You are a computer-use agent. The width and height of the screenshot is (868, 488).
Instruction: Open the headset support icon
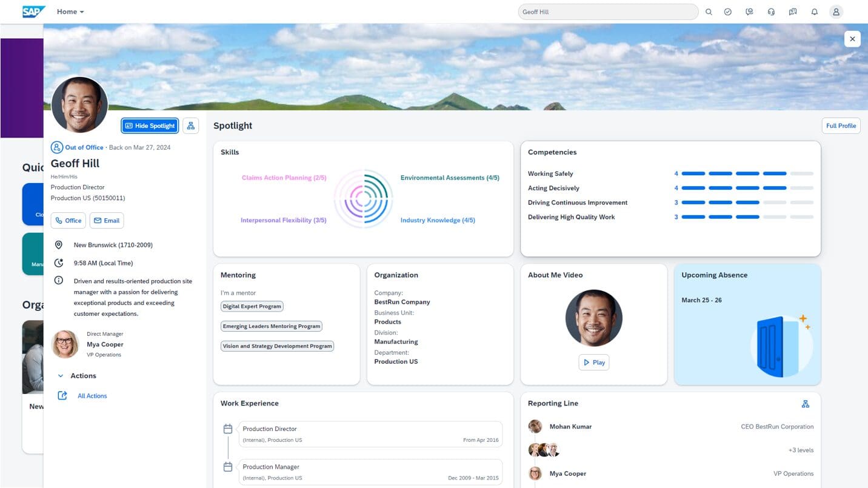coord(771,12)
